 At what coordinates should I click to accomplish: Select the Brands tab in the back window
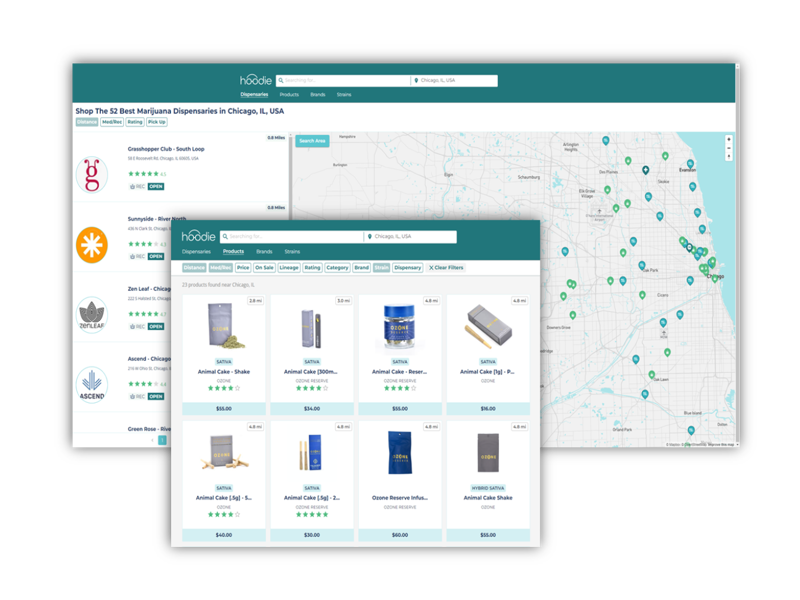point(318,94)
